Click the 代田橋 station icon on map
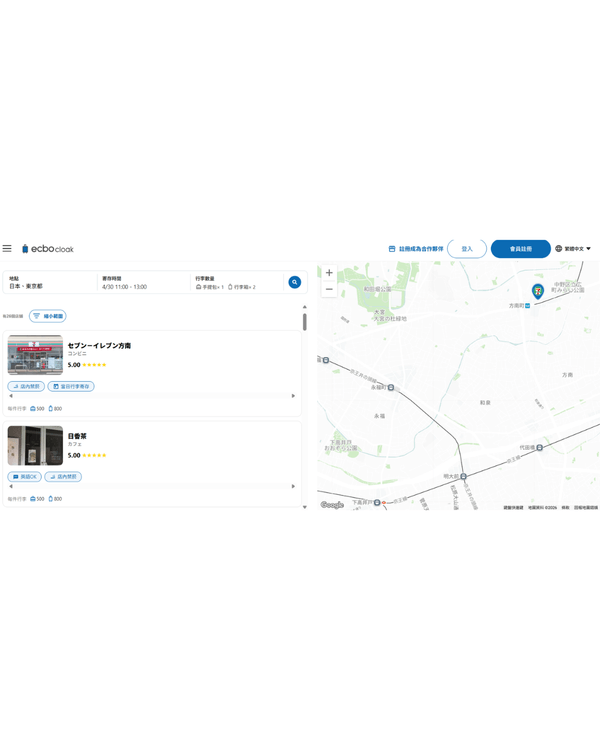 (x=539, y=447)
